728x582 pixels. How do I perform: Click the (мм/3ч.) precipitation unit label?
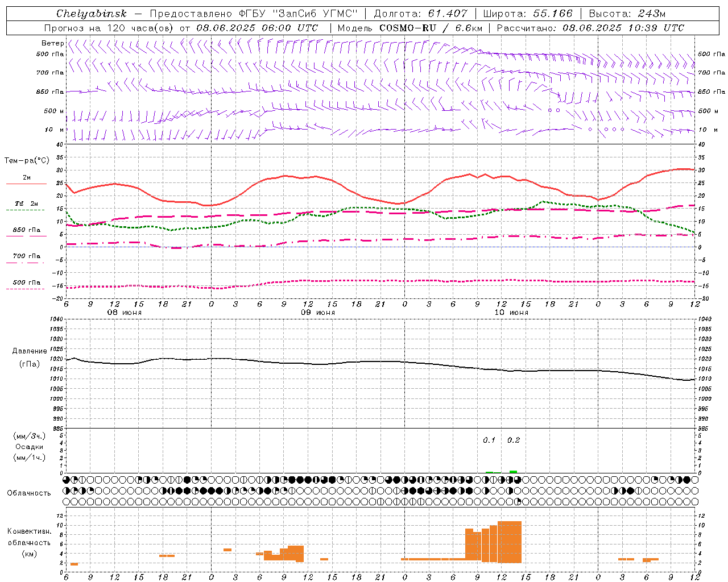[x=30, y=436]
